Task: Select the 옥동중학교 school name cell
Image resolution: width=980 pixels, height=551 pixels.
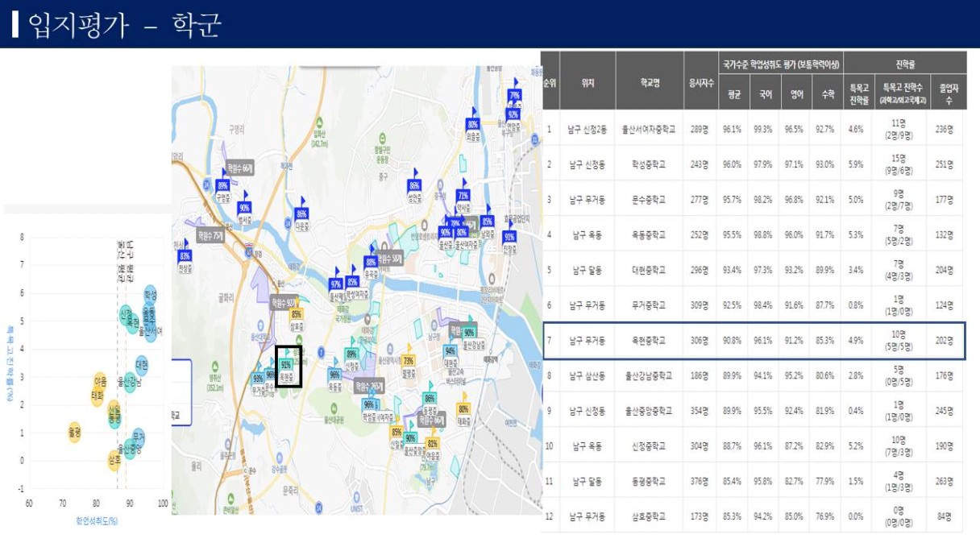Action: pos(649,235)
